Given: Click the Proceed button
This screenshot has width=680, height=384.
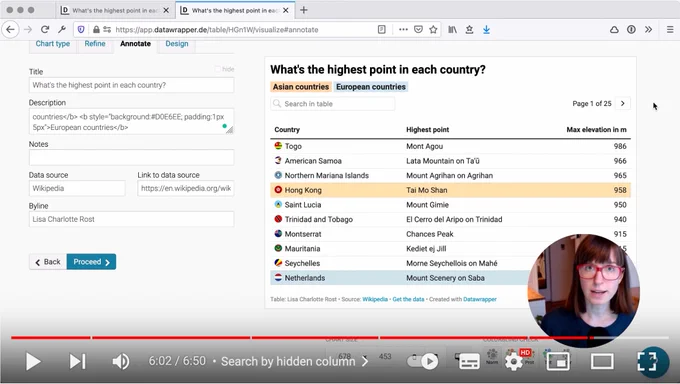Looking at the screenshot, I should pyautogui.click(x=91, y=262).
